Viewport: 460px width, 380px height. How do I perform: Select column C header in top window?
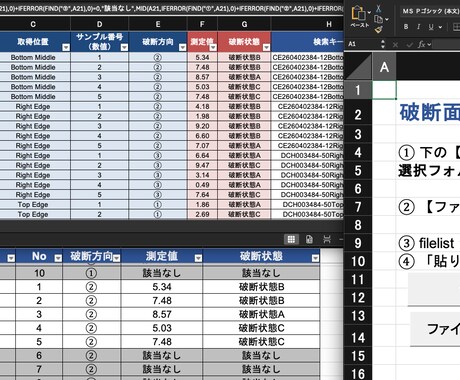pos(33,24)
